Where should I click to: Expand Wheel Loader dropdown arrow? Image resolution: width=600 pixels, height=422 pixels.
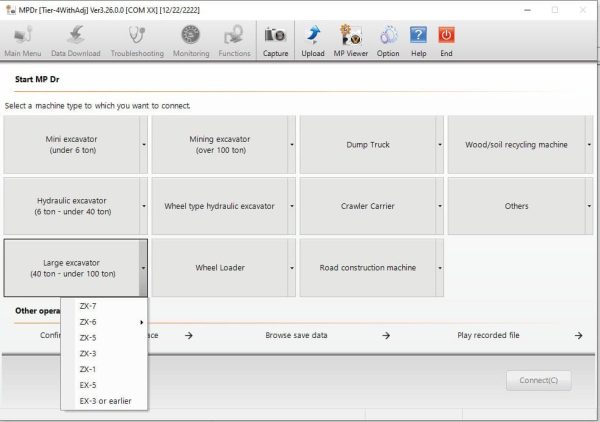[292, 268]
